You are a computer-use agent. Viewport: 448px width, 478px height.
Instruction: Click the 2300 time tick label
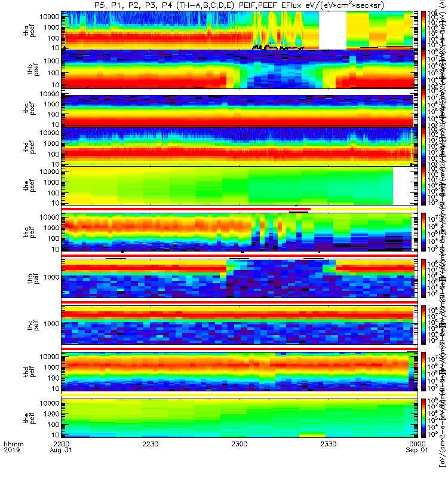point(240,444)
